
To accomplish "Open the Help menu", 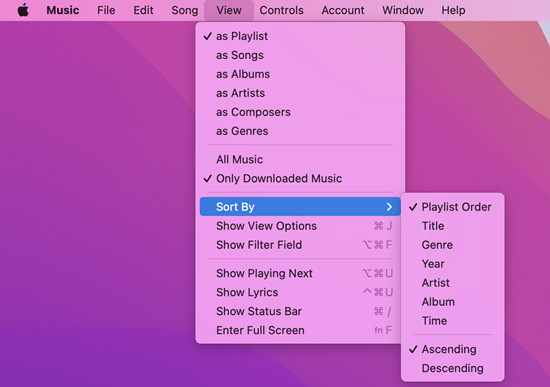I will pos(453,10).
